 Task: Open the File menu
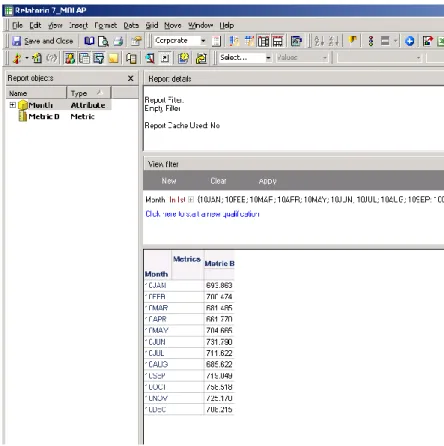click(x=17, y=25)
